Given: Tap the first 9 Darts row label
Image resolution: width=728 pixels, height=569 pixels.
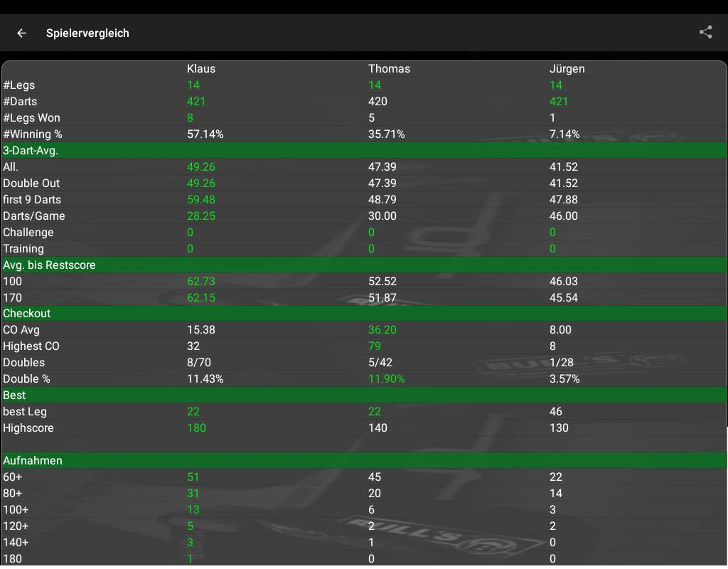Looking at the screenshot, I should (x=32, y=199).
